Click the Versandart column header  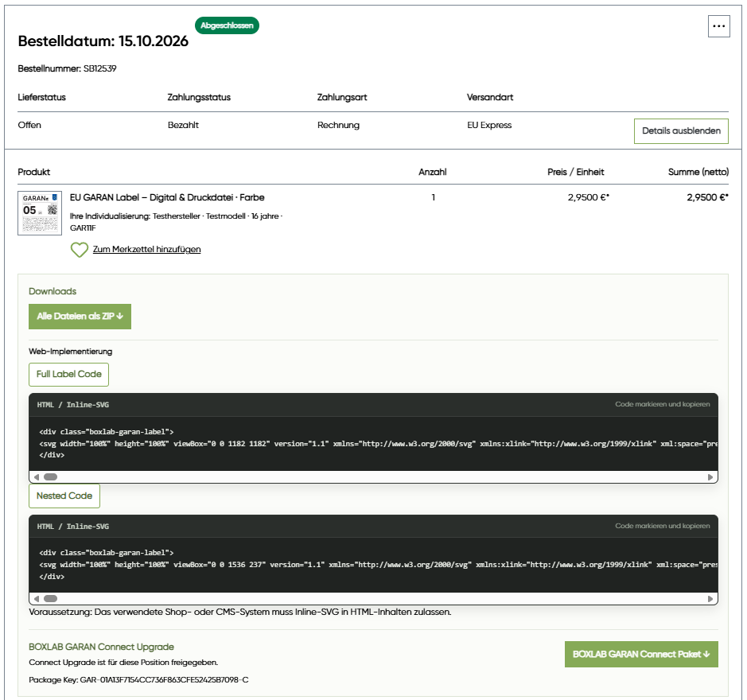click(x=490, y=97)
